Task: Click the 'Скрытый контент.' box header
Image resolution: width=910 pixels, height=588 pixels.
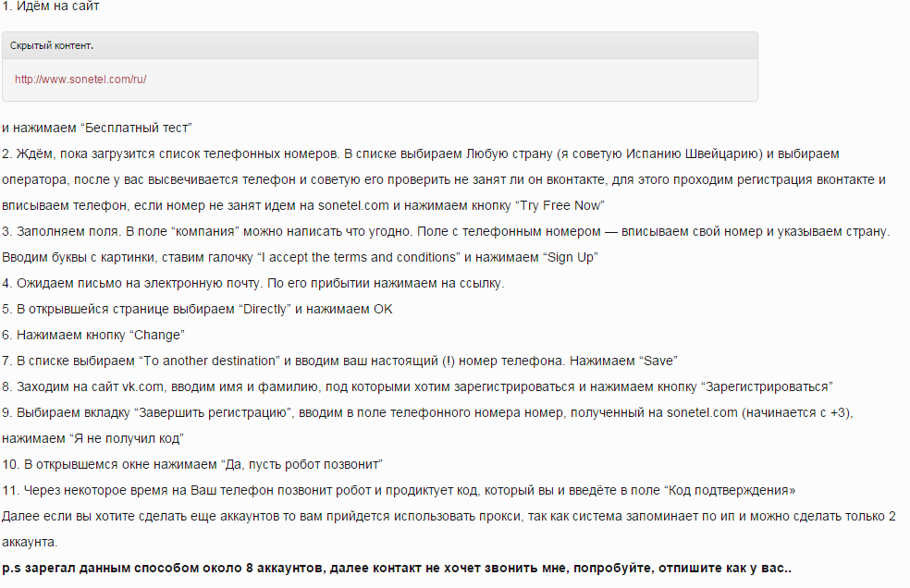Action: pos(380,45)
